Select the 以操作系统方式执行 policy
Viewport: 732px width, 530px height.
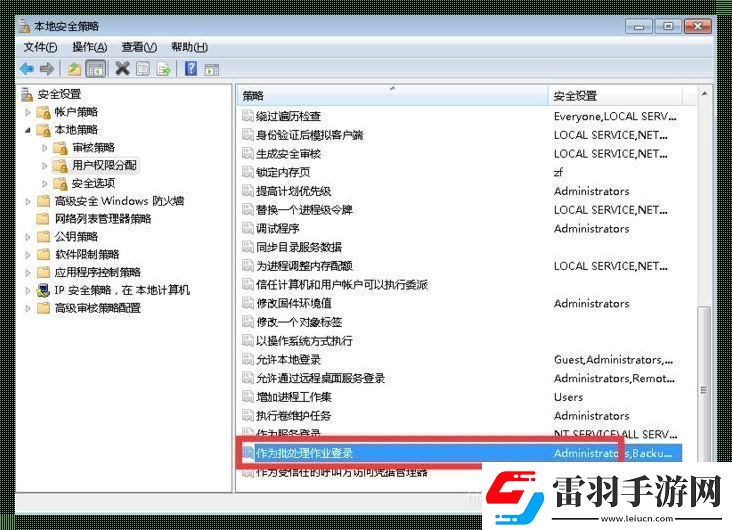tap(304, 340)
